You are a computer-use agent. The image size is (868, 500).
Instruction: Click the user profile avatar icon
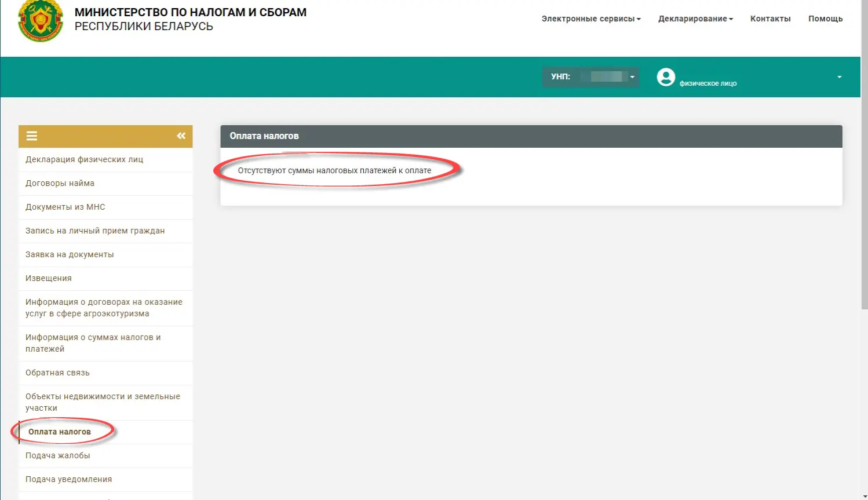(666, 77)
